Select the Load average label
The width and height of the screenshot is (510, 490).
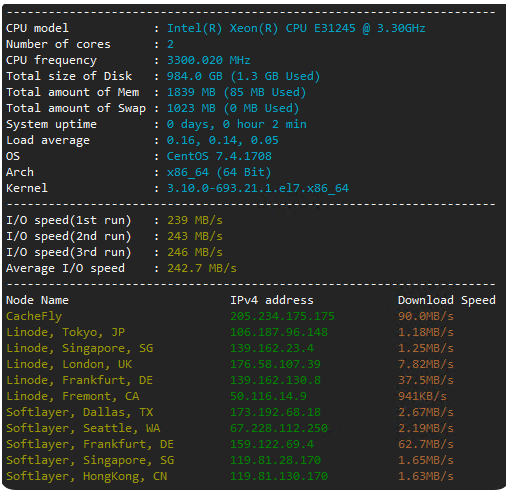[x=48, y=140]
